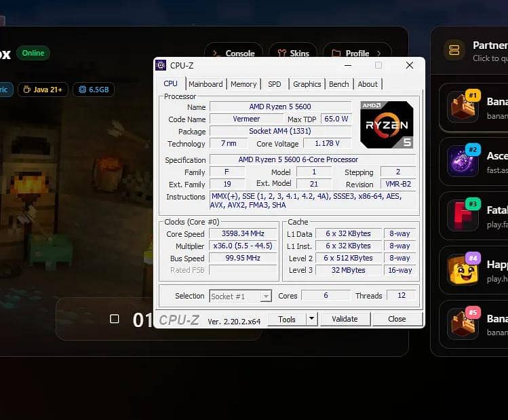Click the Technology value 7 nm
Image resolution: width=508 pixels, height=420 pixels.
[x=229, y=143]
